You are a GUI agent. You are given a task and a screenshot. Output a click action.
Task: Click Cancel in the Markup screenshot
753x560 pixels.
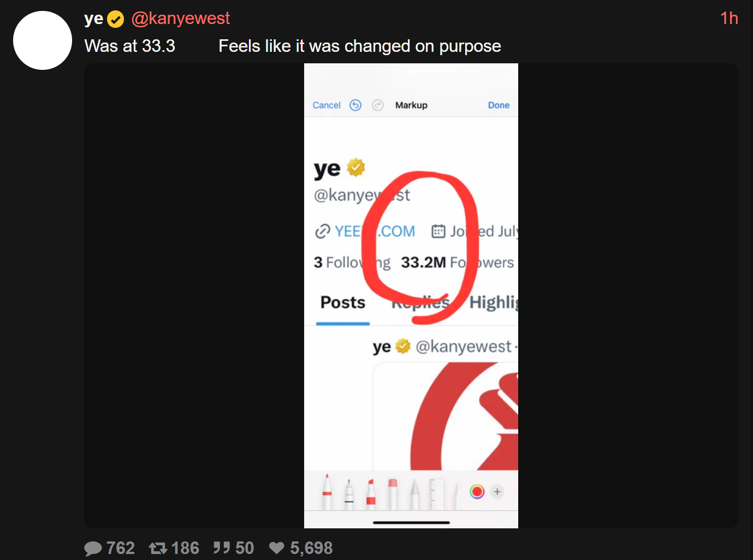327,105
